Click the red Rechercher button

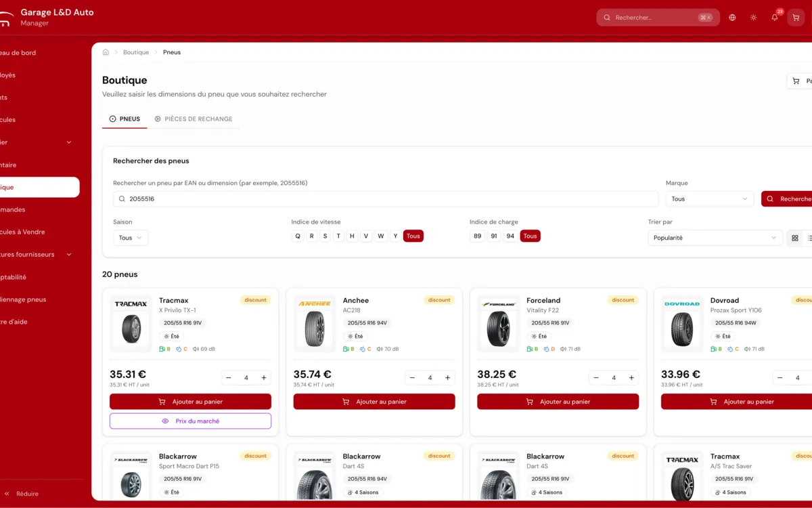(788, 199)
